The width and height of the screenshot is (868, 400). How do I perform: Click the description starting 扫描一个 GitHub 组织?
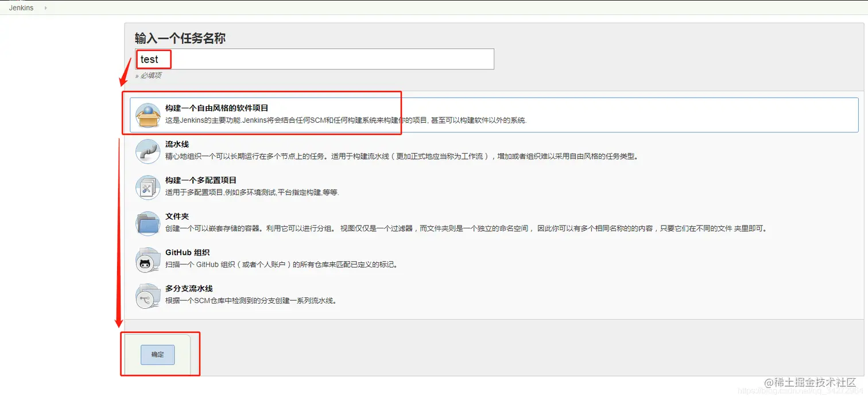tap(281, 265)
